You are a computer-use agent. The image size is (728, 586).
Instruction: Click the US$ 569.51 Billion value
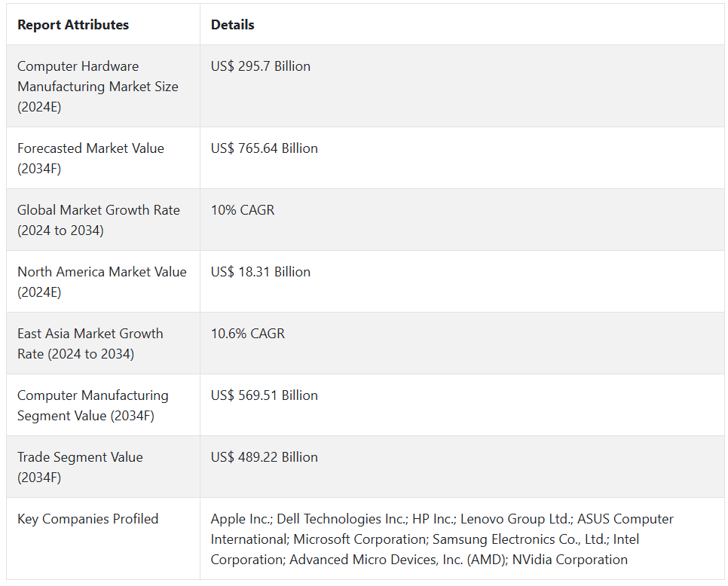[265, 395]
